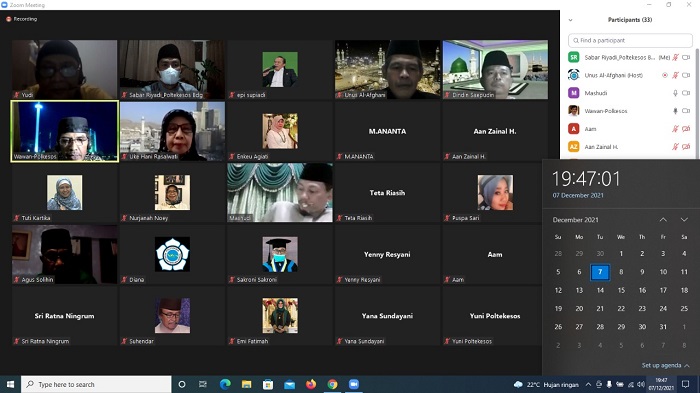The height and width of the screenshot is (393, 700).
Task: Select Wawan-Poltekes video thumbnail
Action: click(x=65, y=131)
